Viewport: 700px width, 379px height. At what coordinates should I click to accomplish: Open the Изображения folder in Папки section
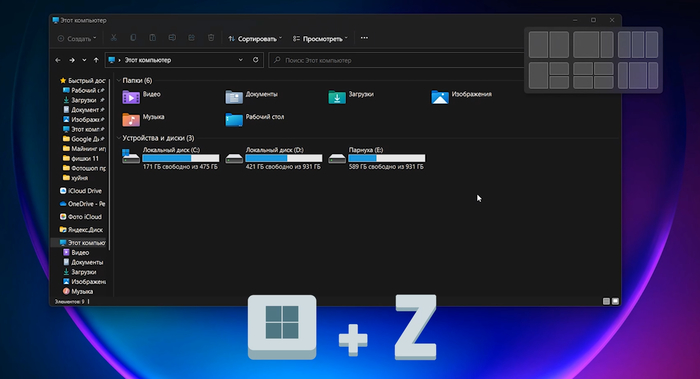point(462,97)
